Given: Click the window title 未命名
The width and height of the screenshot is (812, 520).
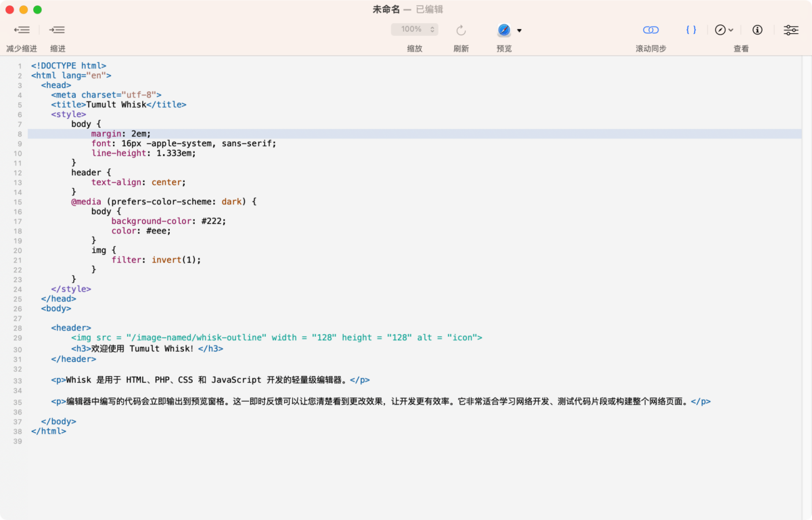Looking at the screenshot, I should [386, 9].
